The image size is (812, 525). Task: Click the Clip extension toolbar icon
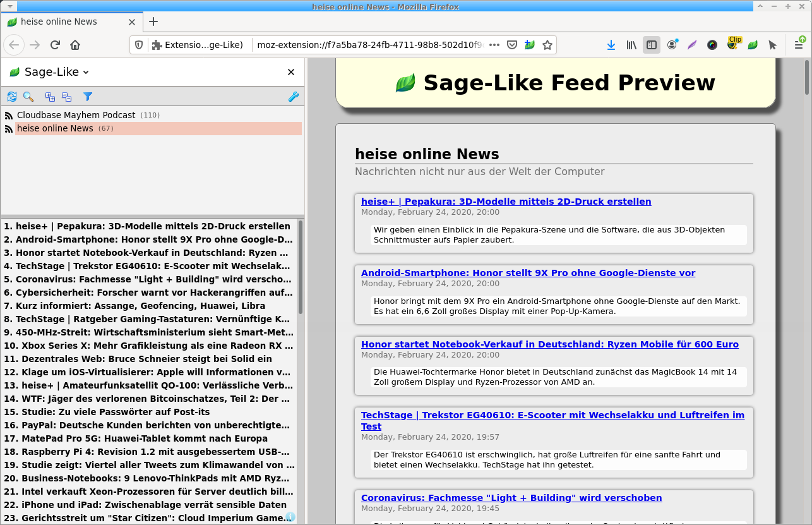[x=733, y=44]
